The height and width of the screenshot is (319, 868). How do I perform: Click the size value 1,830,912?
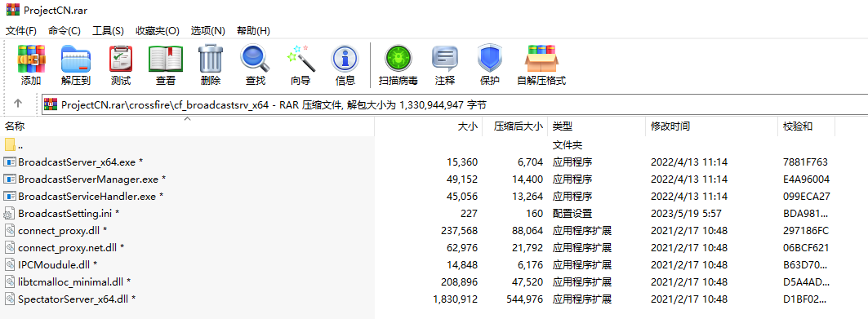click(x=455, y=299)
